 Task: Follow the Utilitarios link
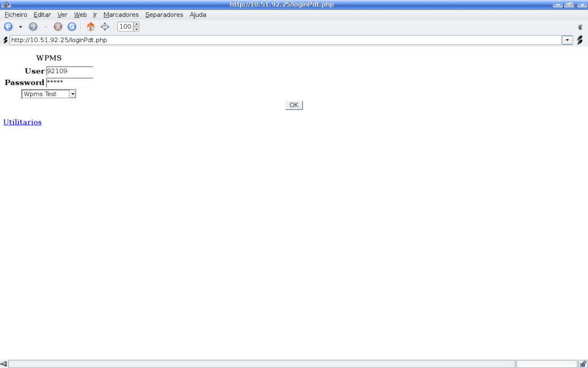pos(22,122)
